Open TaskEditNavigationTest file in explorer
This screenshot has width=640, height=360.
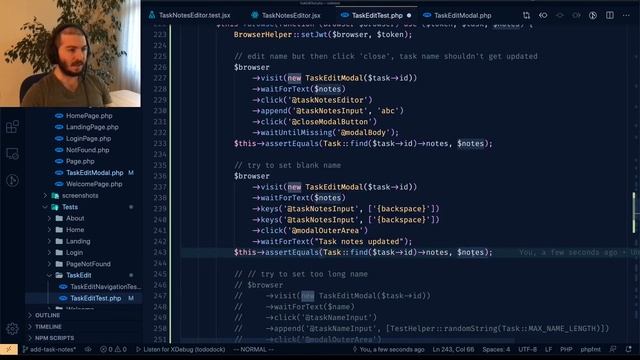tap(105, 287)
